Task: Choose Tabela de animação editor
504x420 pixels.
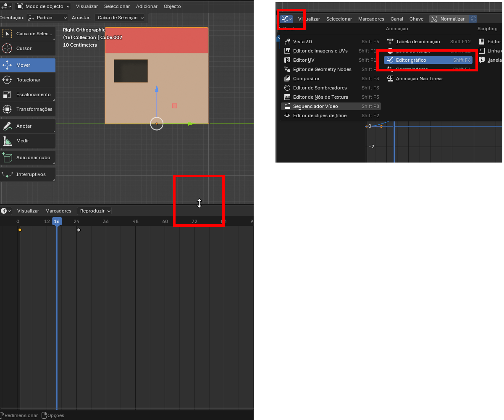Action: tap(428, 42)
